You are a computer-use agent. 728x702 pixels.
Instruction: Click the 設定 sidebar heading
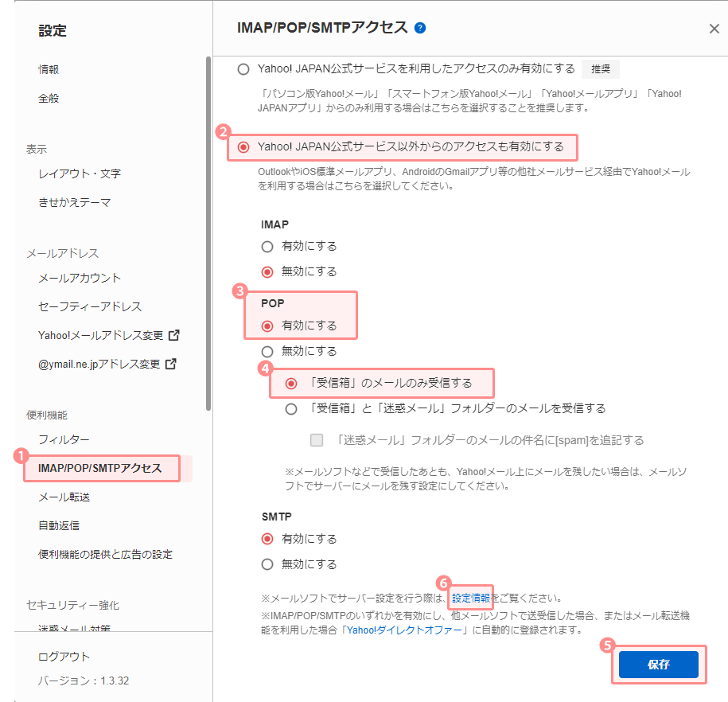point(53,31)
